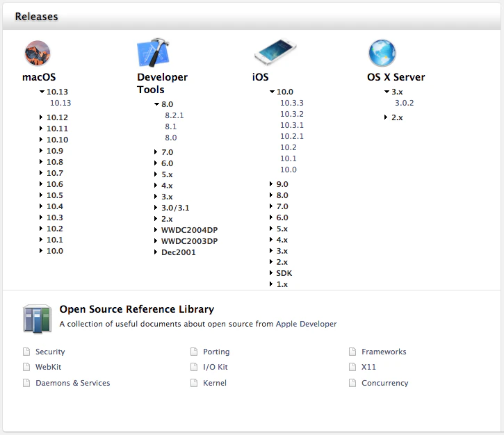The height and width of the screenshot is (435, 504).
Task: Open the Daemons & Services link
Action: coord(72,383)
